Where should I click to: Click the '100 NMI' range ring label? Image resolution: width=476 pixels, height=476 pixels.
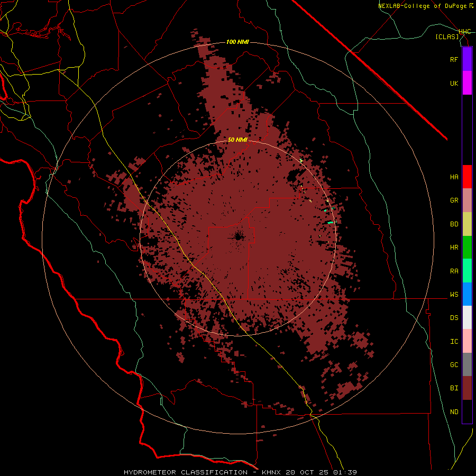tap(237, 42)
